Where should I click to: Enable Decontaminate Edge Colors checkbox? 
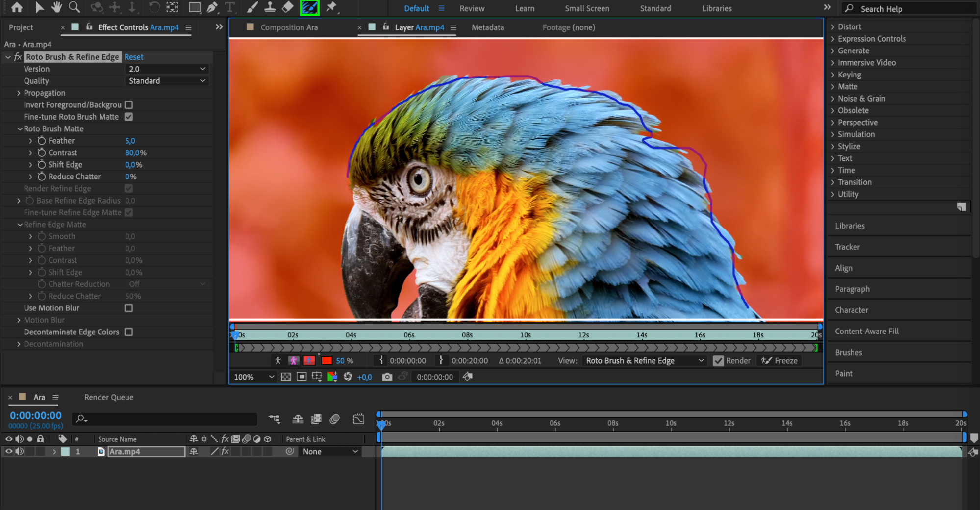click(129, 332)
